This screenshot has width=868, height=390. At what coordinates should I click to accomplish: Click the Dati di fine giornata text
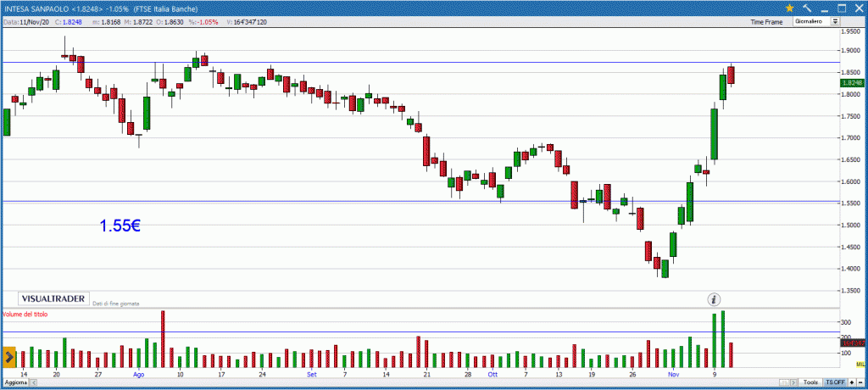(116, 304)
